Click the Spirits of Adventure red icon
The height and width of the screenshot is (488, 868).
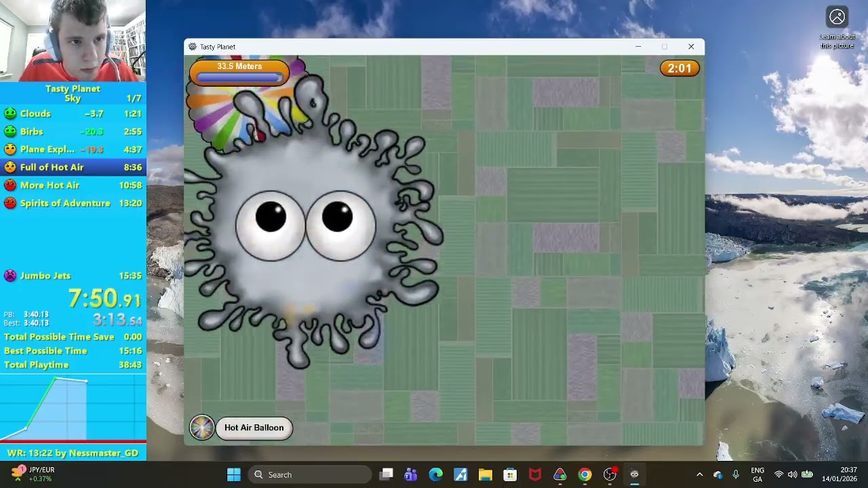(x=10, y=203)
